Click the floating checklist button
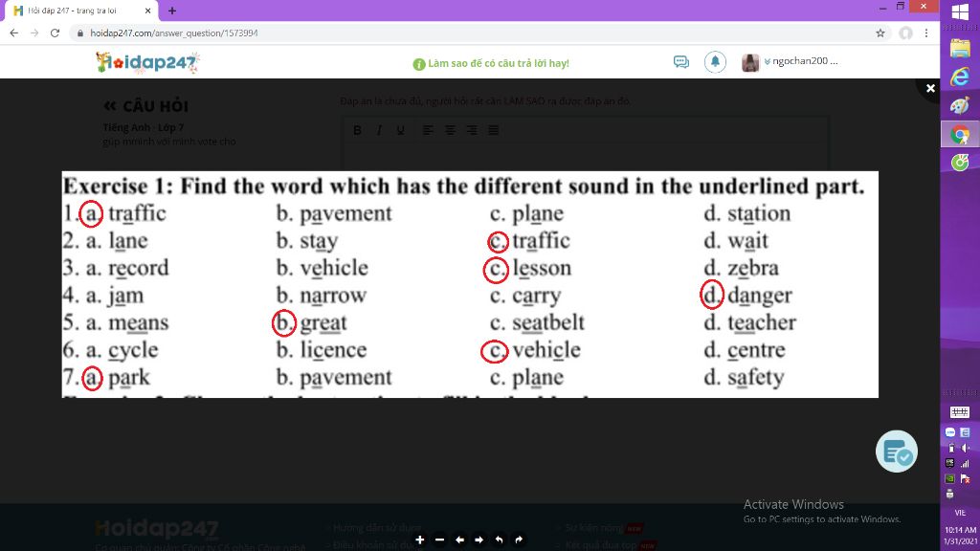 coord(896,452)
